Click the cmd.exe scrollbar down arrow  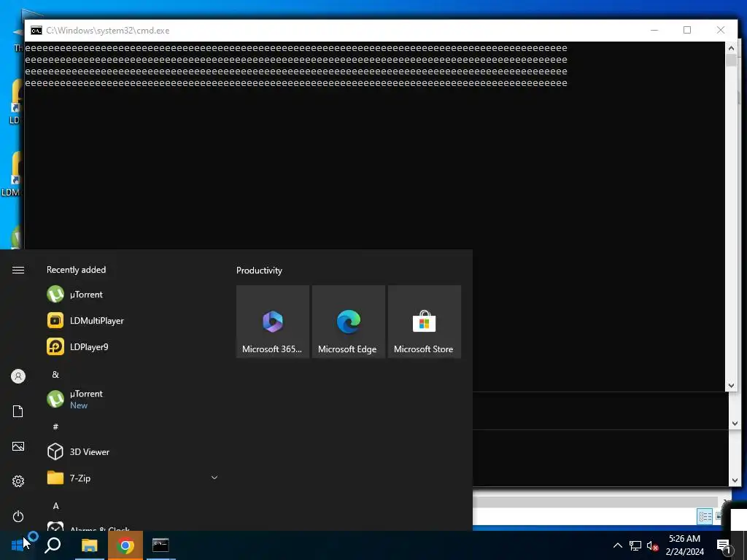(731, 386)
